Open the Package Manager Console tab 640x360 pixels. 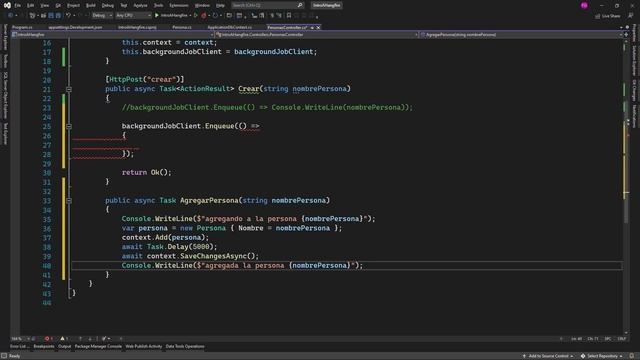coord(98,347)
